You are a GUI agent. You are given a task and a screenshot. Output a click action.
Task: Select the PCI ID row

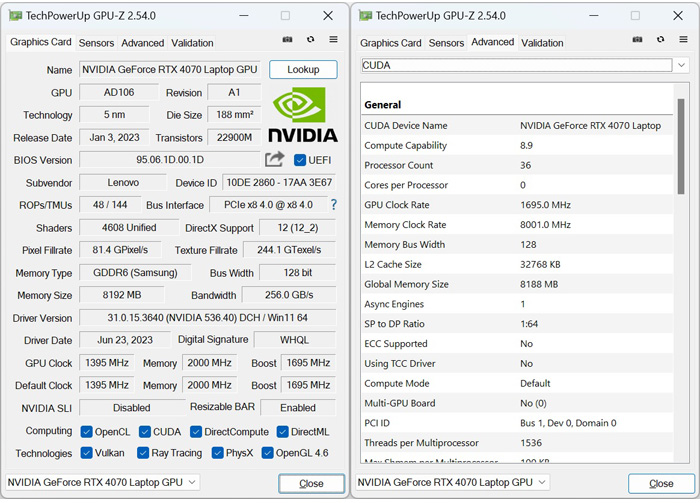tap(518, 423)
